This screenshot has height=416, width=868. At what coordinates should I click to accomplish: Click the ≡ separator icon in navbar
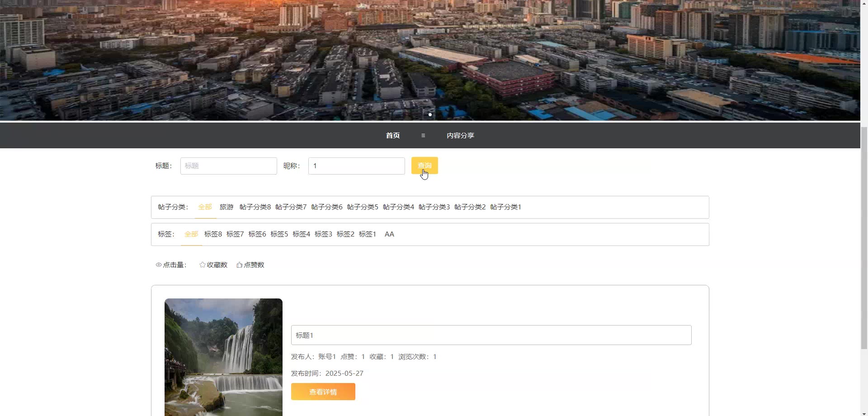pos(423,136)
